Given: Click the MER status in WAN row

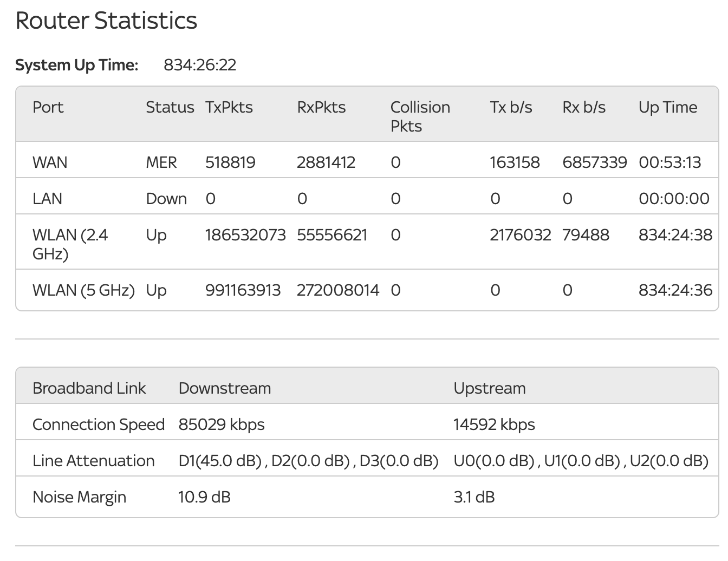Looking at the screenshot, I should click(161, 162).
